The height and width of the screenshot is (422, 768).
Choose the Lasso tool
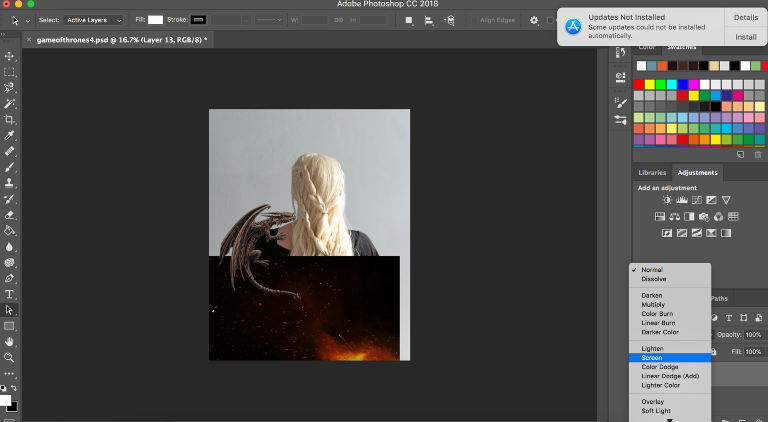[x=9, y=88]
